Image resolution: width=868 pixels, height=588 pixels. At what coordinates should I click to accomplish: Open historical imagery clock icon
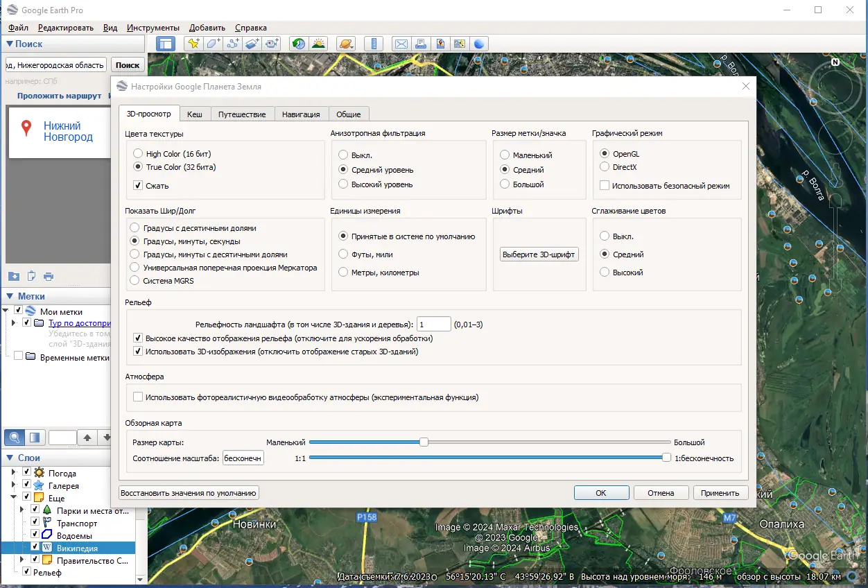tap(298, 44)
